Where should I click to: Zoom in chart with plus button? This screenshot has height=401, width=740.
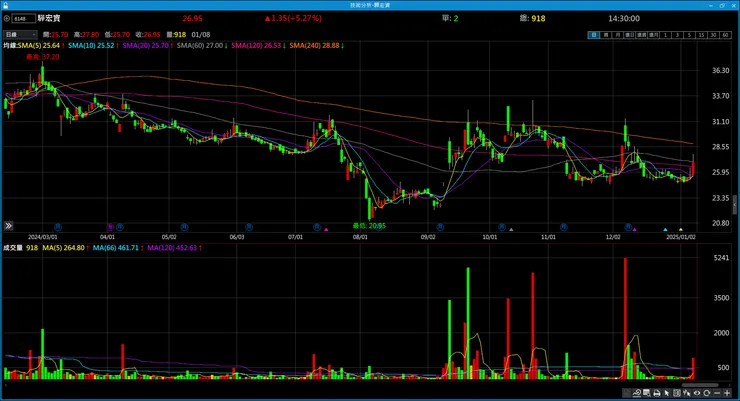pos(727,393)
